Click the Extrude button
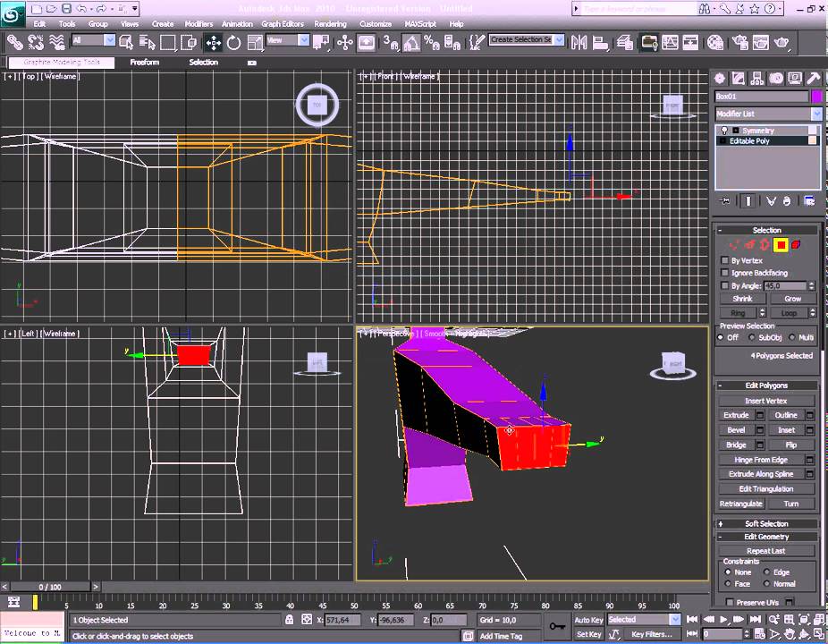828x644 pixels. [x=736, y=415]
